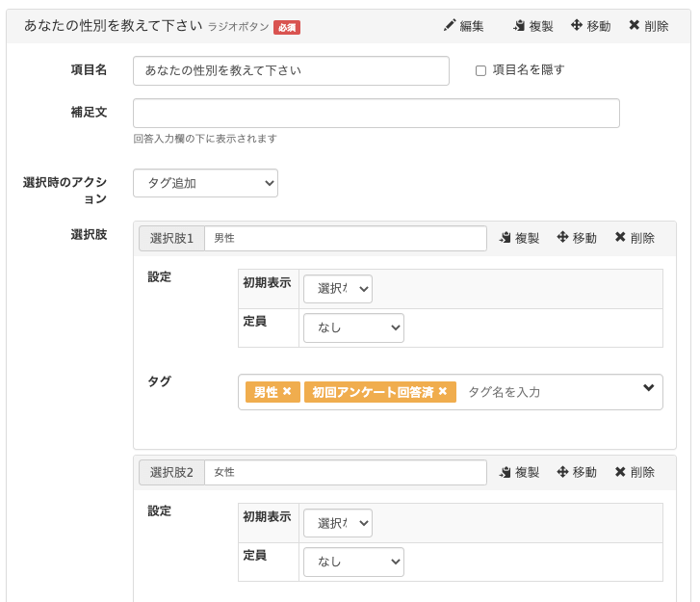Click the pencil 編集 icon in header
This screenshot has width=700, height=602.
pos(449,25)
